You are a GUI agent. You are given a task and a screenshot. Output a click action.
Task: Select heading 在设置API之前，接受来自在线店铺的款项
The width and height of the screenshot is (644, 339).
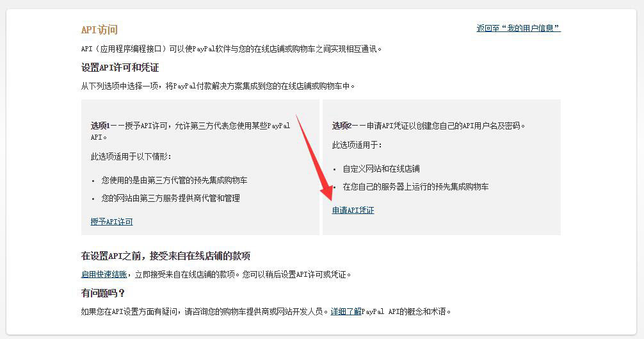tap(166, 256)
